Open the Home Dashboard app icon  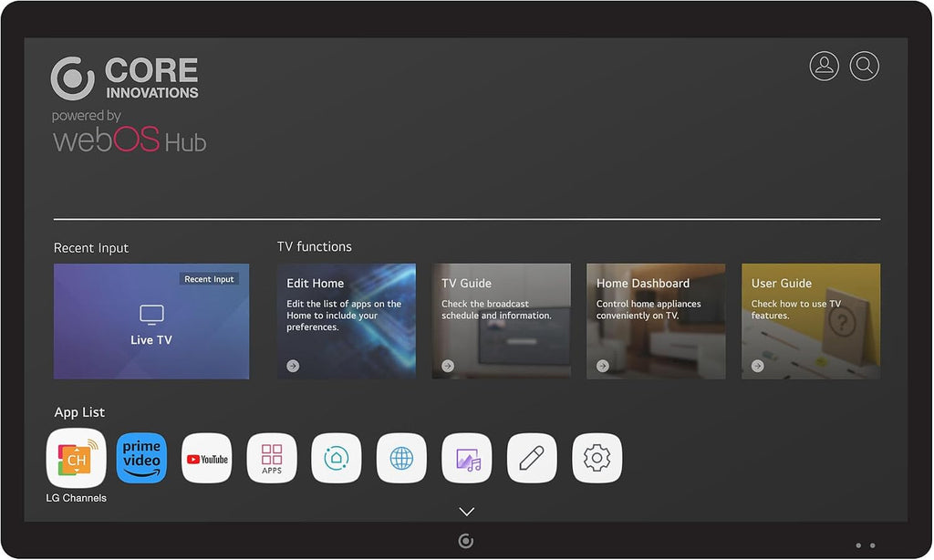pyautogui.click(x=337, y=458)
